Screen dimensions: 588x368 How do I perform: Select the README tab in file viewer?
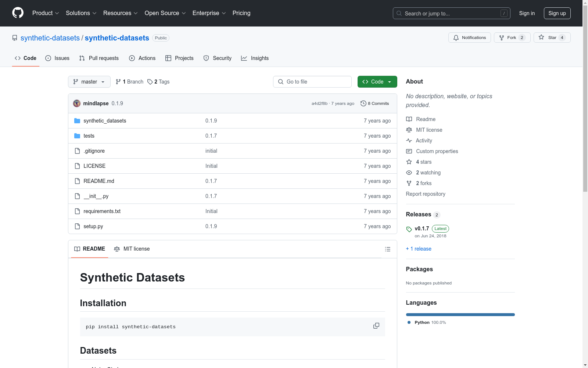[x=90, y=249]
